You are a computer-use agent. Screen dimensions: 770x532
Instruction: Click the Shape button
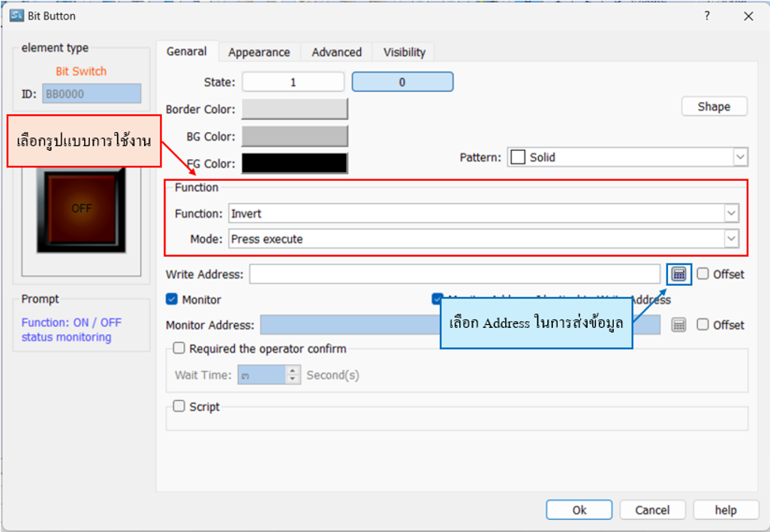(x=714, y=107)
